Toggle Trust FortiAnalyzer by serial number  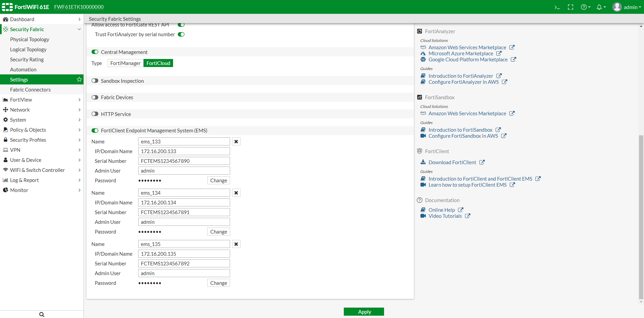click(181, 34)
